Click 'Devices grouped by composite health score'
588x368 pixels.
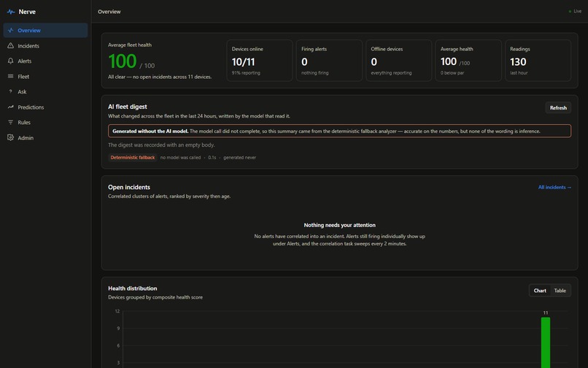155,297
